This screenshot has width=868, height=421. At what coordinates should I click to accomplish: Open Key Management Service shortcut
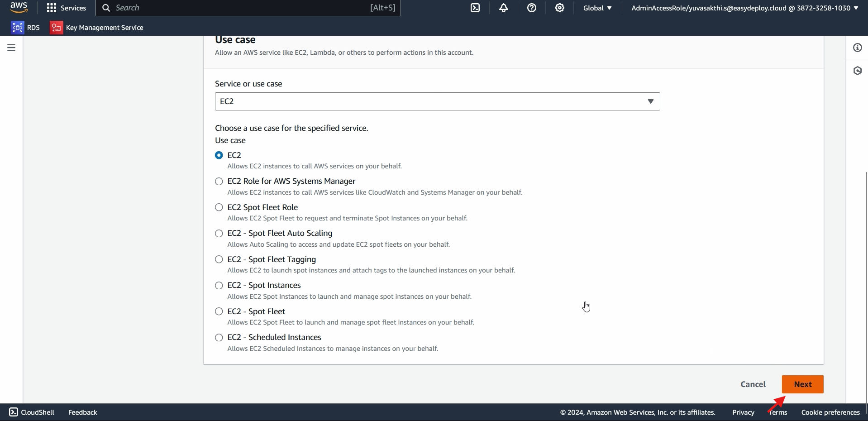point(97,28)
